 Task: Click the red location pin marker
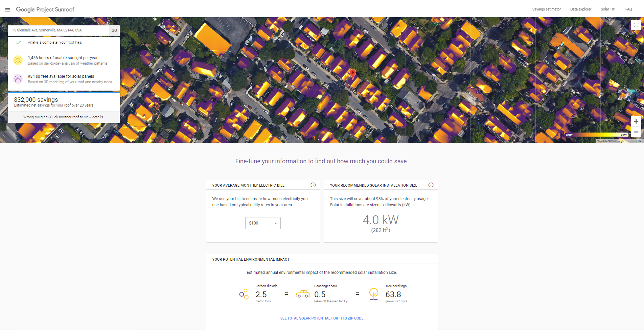(x=352, y=74)
